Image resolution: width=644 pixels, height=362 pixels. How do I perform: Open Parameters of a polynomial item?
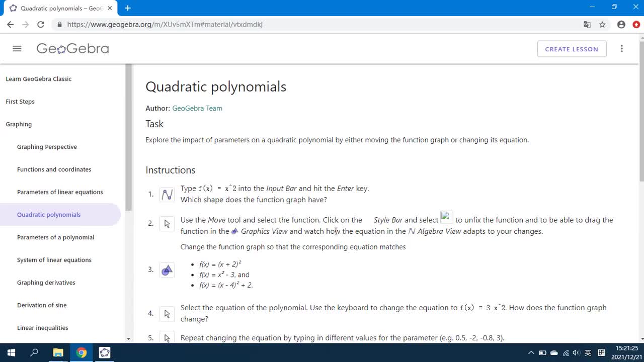(55, 237)
